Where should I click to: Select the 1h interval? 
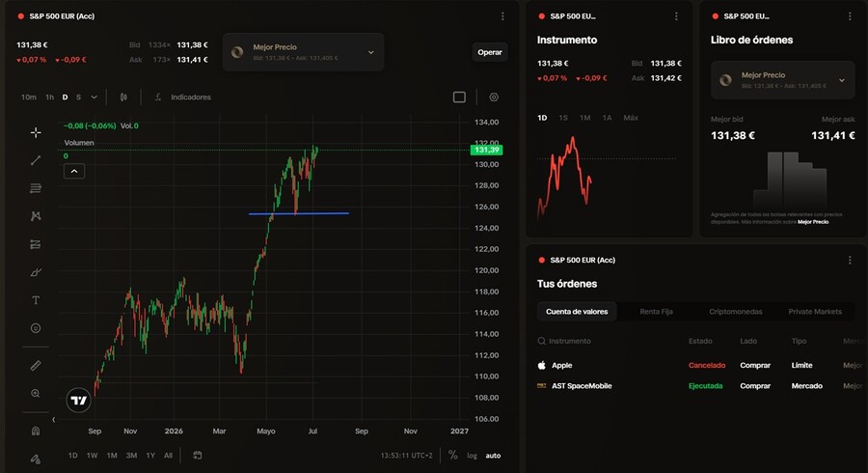[x=50, y=97]
